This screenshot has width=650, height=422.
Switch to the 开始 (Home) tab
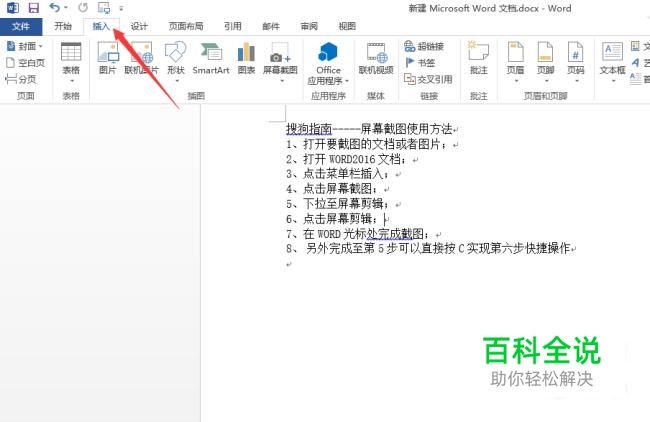(x=63, y=27)
